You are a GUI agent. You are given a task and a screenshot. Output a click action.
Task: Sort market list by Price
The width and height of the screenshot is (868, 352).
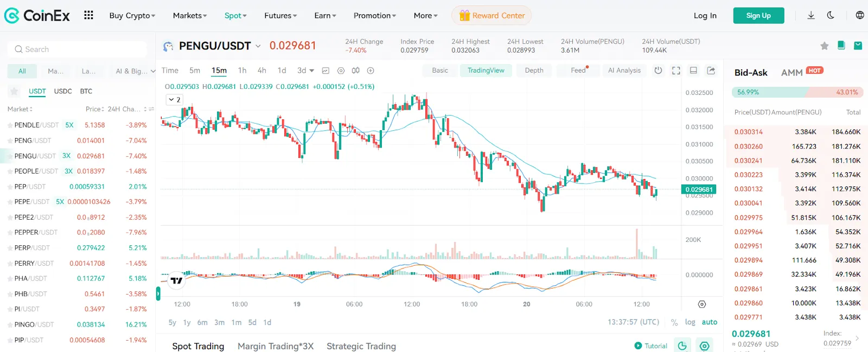click(95, 109)
